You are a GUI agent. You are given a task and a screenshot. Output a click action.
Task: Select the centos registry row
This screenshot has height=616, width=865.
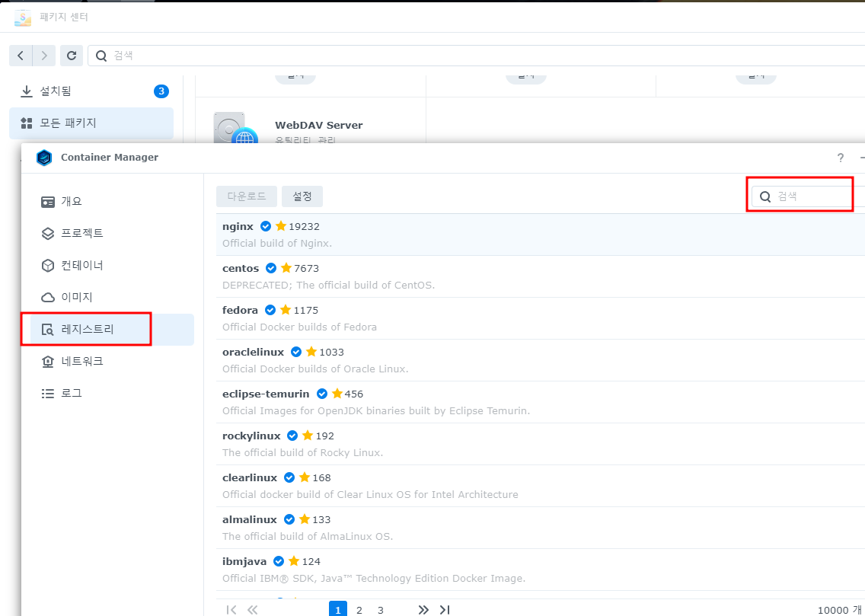pyautogui.click(x=541, y=276)
